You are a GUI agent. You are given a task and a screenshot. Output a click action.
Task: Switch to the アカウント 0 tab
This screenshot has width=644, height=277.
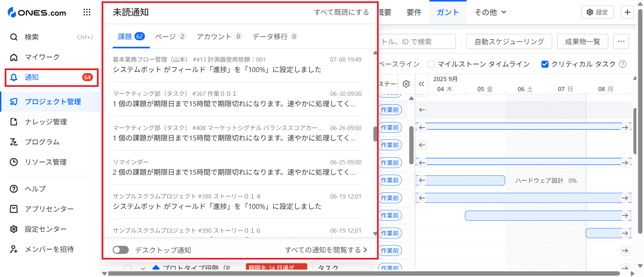pos(219,37)
